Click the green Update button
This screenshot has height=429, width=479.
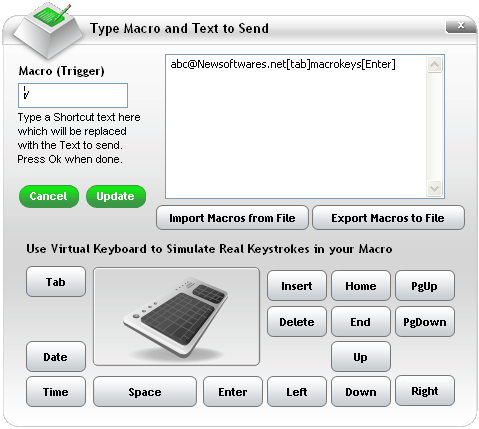[116, 196]
